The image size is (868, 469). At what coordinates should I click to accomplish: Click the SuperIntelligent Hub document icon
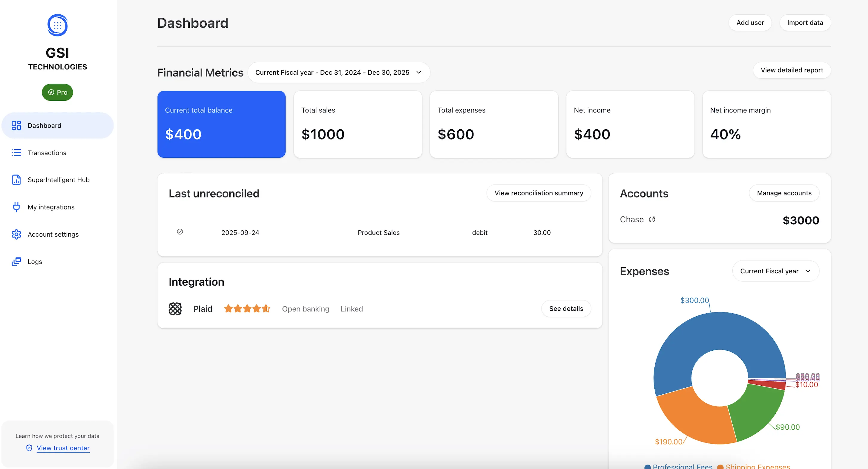point(16,180)
